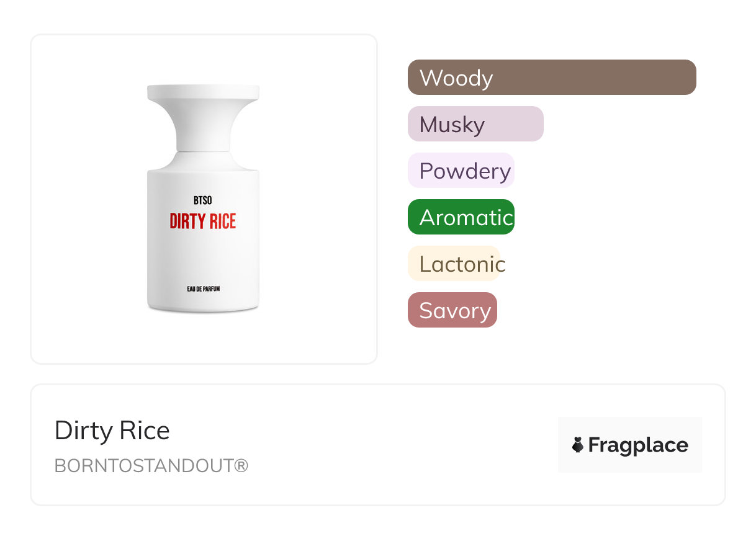
Task: Click the Fragplace wordmark text
Action: pos(638,445)
